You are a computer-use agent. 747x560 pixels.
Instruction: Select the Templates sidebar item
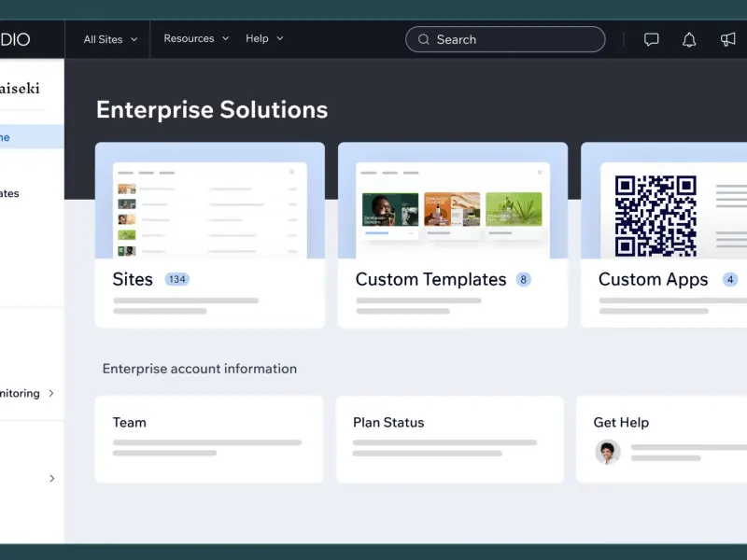(9, 193)
